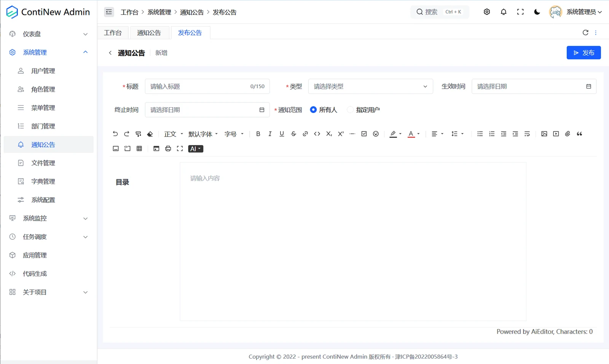This screenshot has width=609, height=364.
Task: Insert a video into the content
Action: point(556,134)
